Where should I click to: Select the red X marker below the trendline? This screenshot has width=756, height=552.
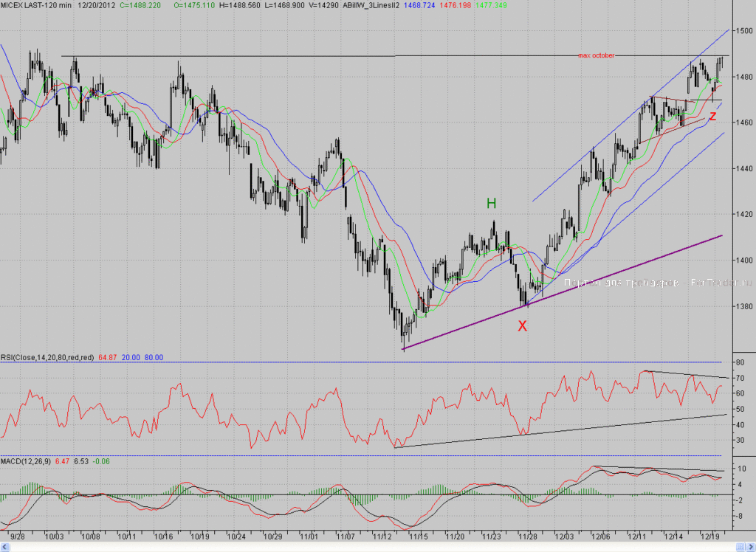point(522,326)
